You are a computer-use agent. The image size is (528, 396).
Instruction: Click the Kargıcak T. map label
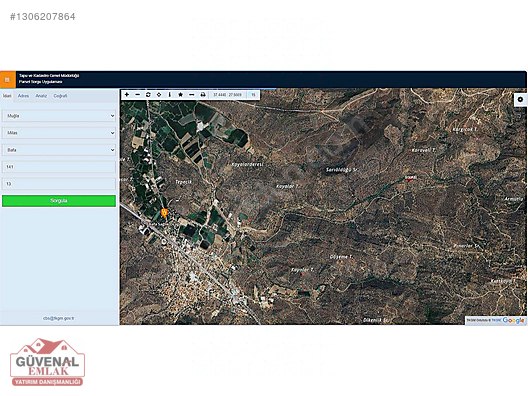point(465,129)
